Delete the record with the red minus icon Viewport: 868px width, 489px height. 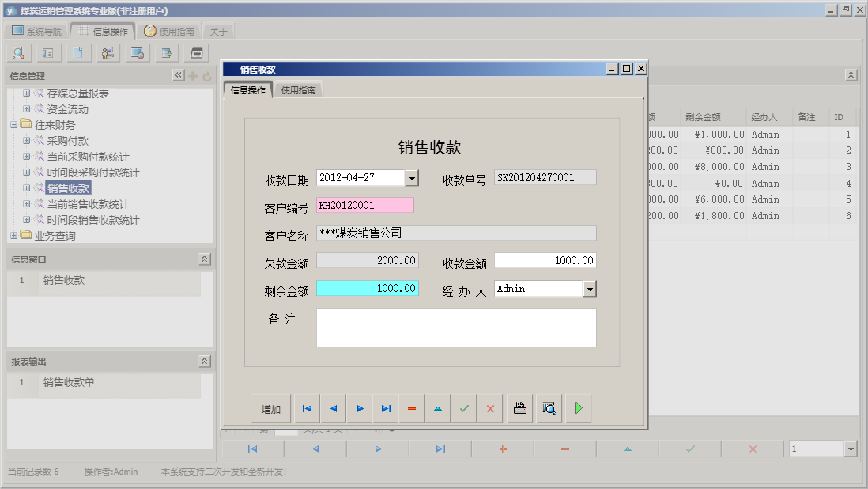pos(412,408)
